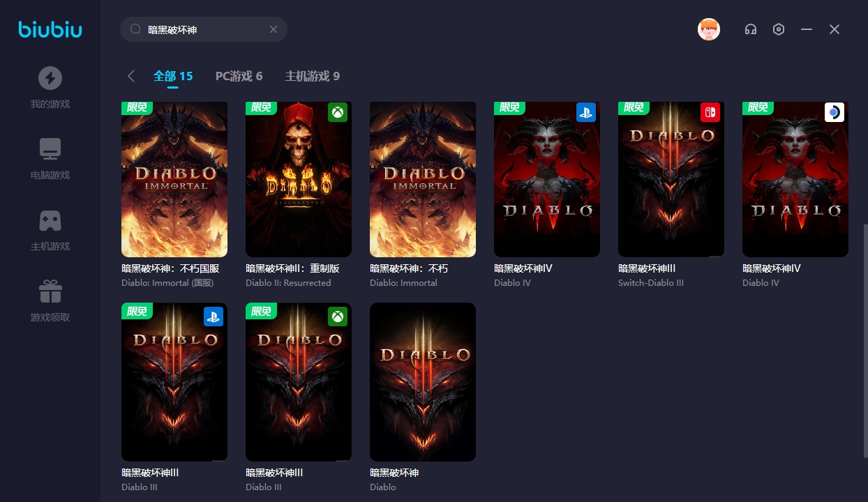Open Diablo II: Resurrected Xbox game cover
Screen dimensions: 868x502
coord(299,179)
